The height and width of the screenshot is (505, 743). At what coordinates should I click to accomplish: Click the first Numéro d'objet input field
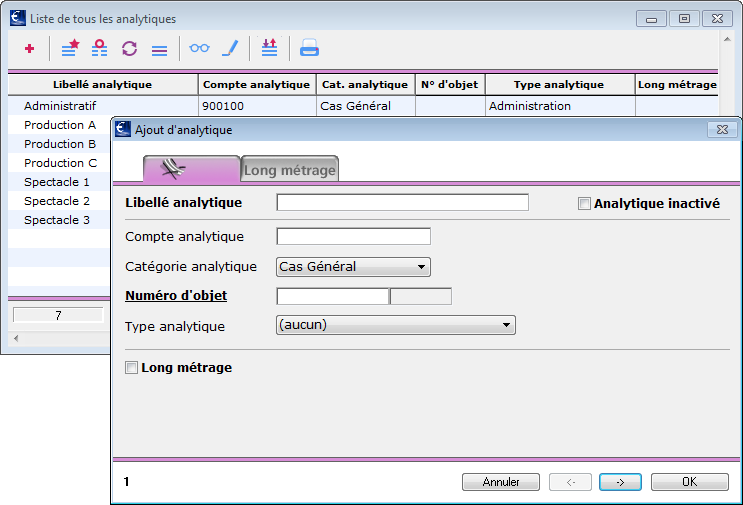[333, 297]
